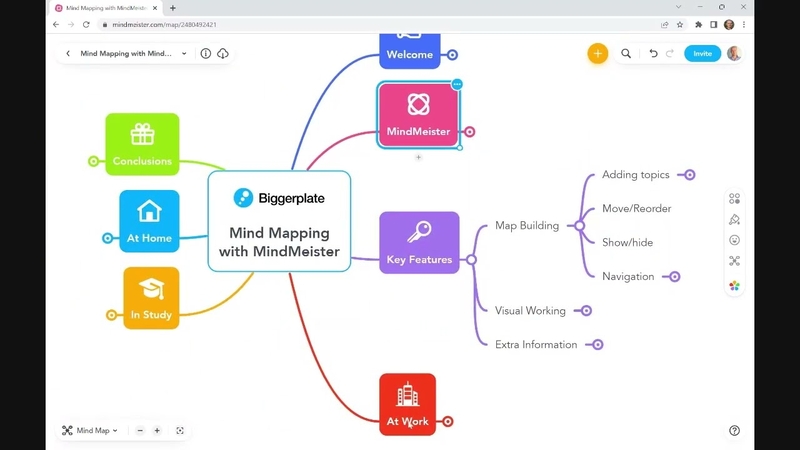800x450 pixels.
Task: Click the Invite button
Action: click(x=702, y=54)
